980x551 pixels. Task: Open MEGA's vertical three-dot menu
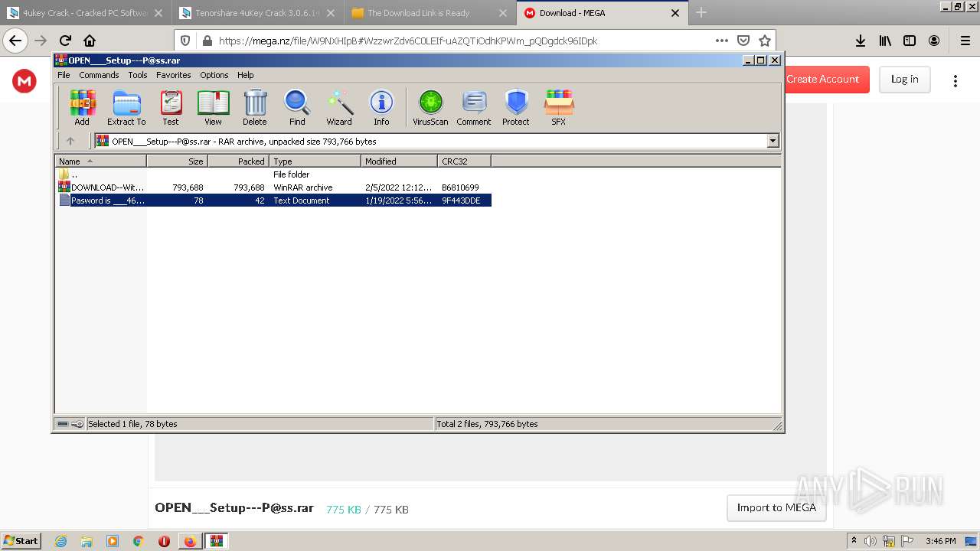[955, 80]
